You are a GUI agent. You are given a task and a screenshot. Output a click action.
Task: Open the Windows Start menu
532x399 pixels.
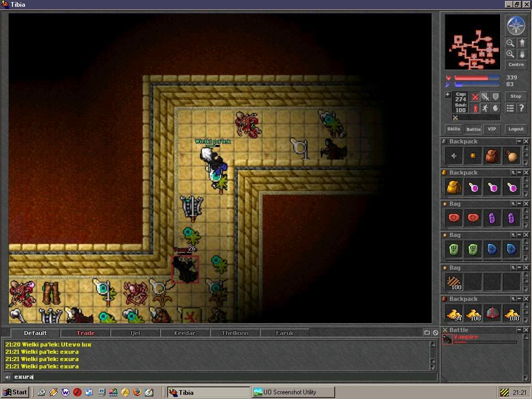tap(15, 392)
